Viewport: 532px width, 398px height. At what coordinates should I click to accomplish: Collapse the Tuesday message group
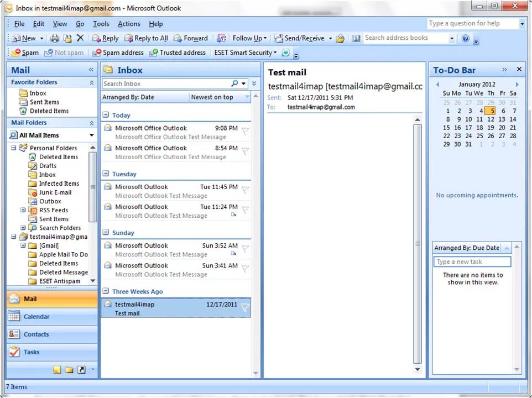(x=106, y=174)
